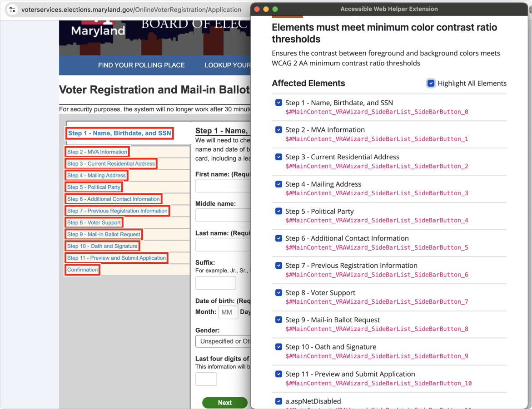Click the site settings icon in address bar
Image resolution: width=532 pixels, height=409 pixels.
coord(12,10)
